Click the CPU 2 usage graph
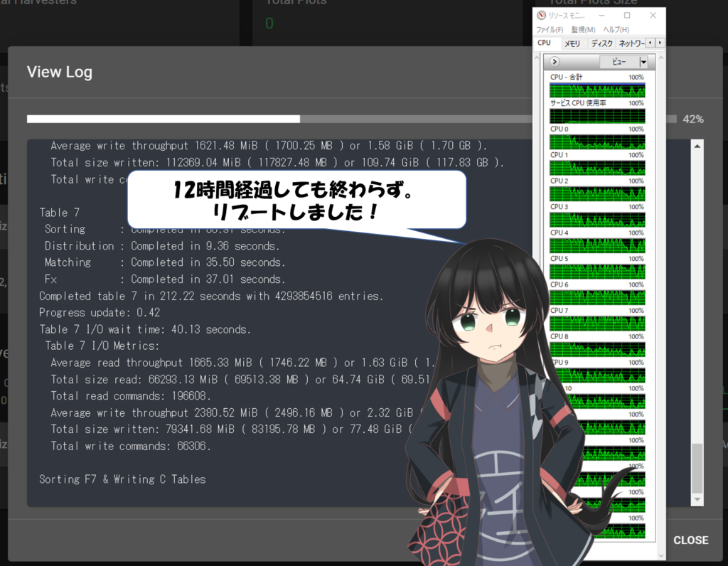The height and width of the screenshot is (566, 728). click(597, 194)
